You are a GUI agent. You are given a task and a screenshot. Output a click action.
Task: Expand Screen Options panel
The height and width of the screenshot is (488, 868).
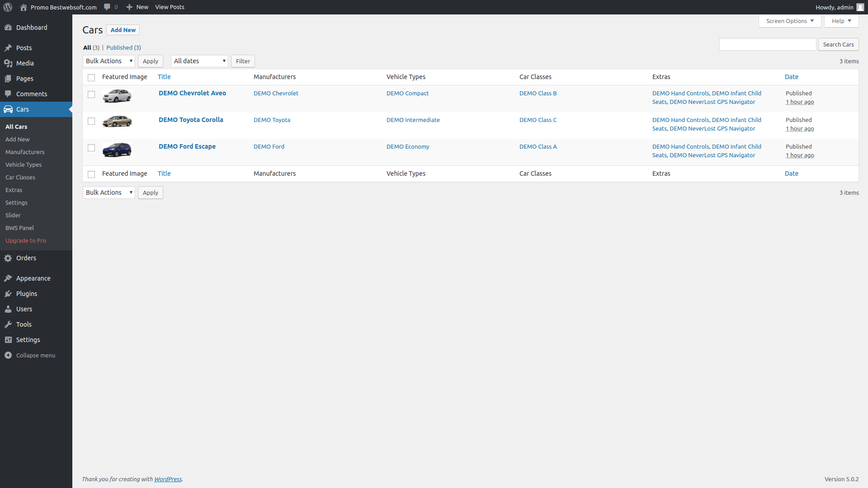[790, 21]
